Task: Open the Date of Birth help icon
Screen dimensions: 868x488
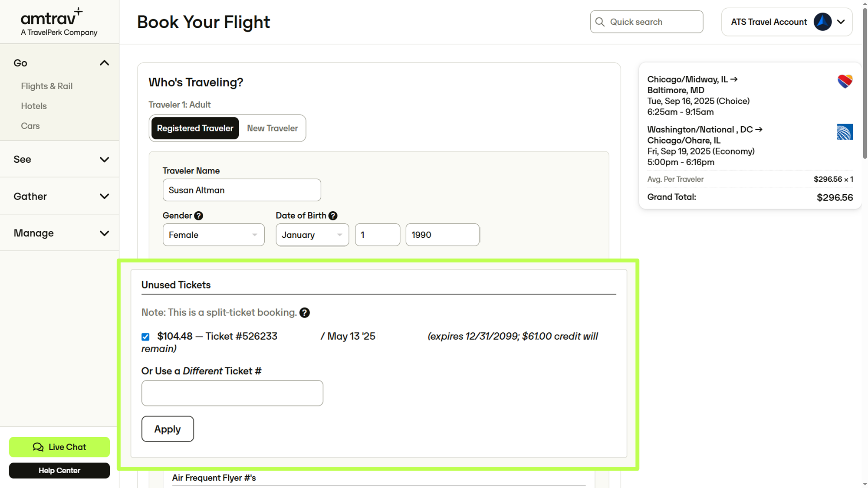Action: [333, 216]
